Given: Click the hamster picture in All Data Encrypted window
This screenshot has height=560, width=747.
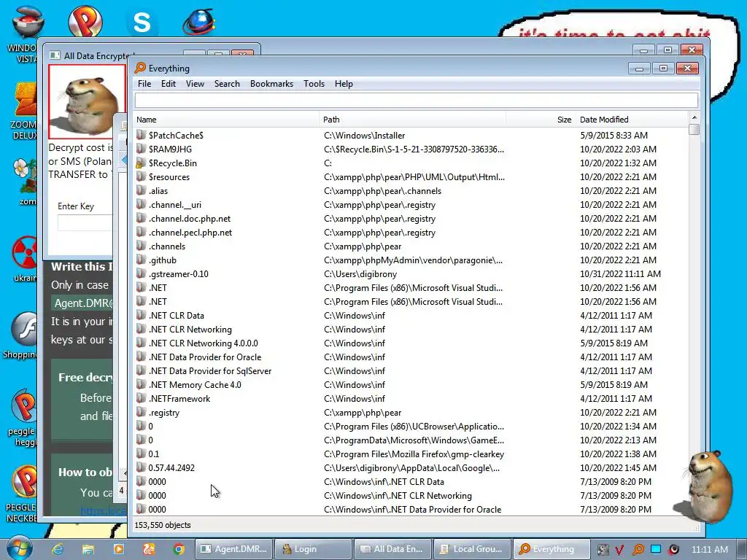Looking at the screenshot, I should click(x=87, y=102).
